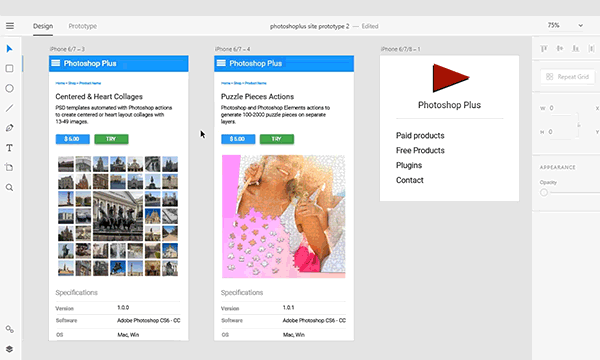Click 'Photoshop Plus' text under red logo
Screen dimensions: 600x360
click(x=449, y=105)
